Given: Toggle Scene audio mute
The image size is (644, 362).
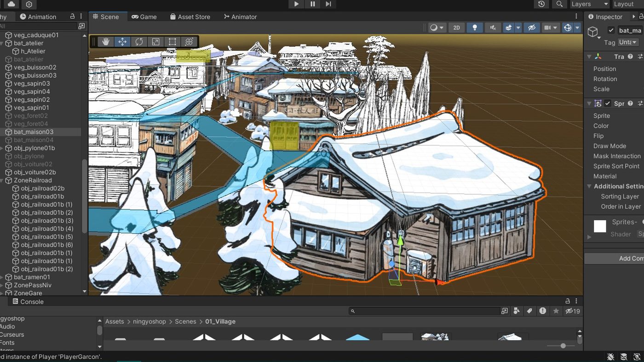Looking at the screenshot, I should coord(493,28).
